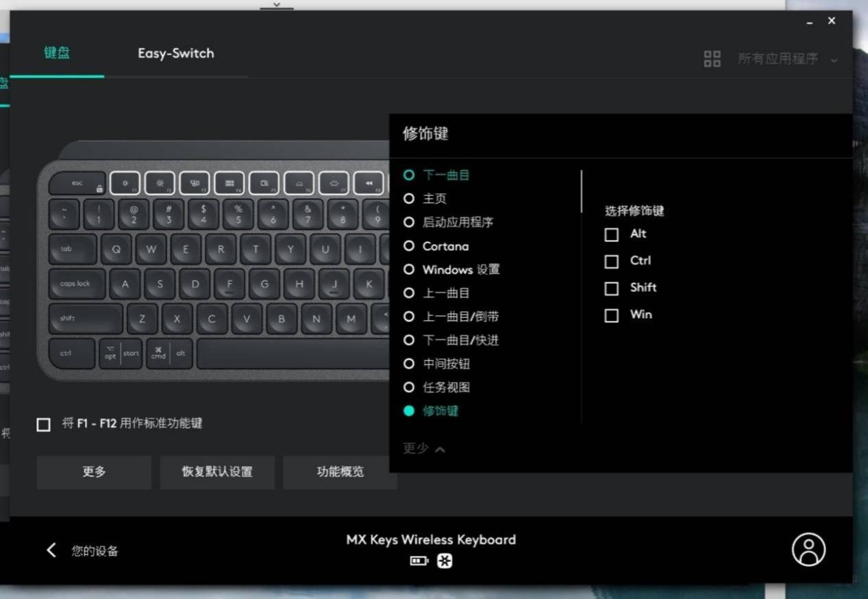Viewport: 868px width, 599px height.
Task: Close the Logitech Options window
Action: click(x=832, y=21)
